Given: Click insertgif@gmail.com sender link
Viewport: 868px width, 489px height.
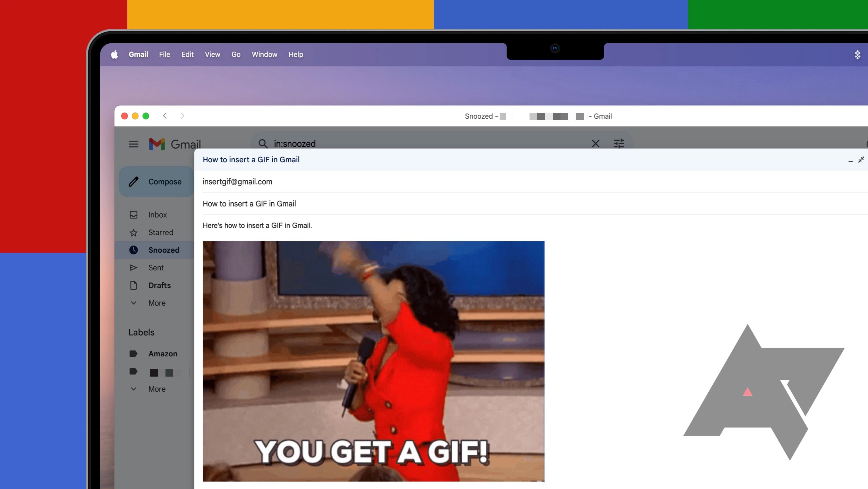Looking at the screenshot, I should point(237,181).
